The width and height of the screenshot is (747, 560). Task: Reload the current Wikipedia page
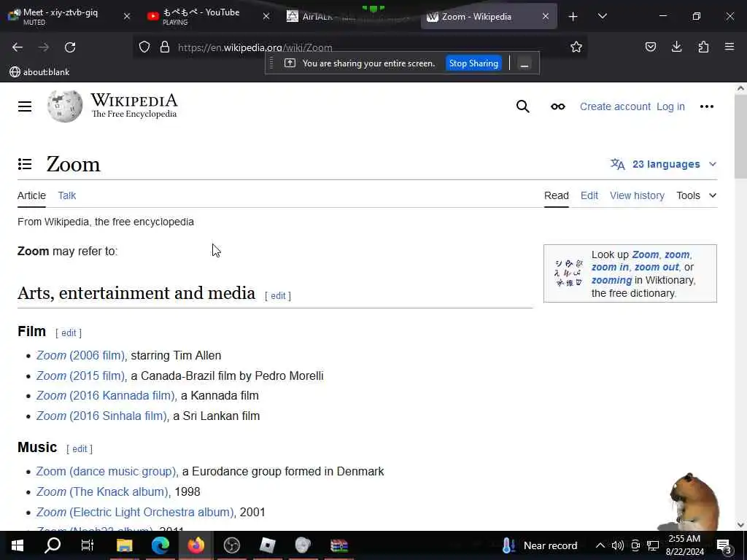pyautogui.click(x=70, y=47)
